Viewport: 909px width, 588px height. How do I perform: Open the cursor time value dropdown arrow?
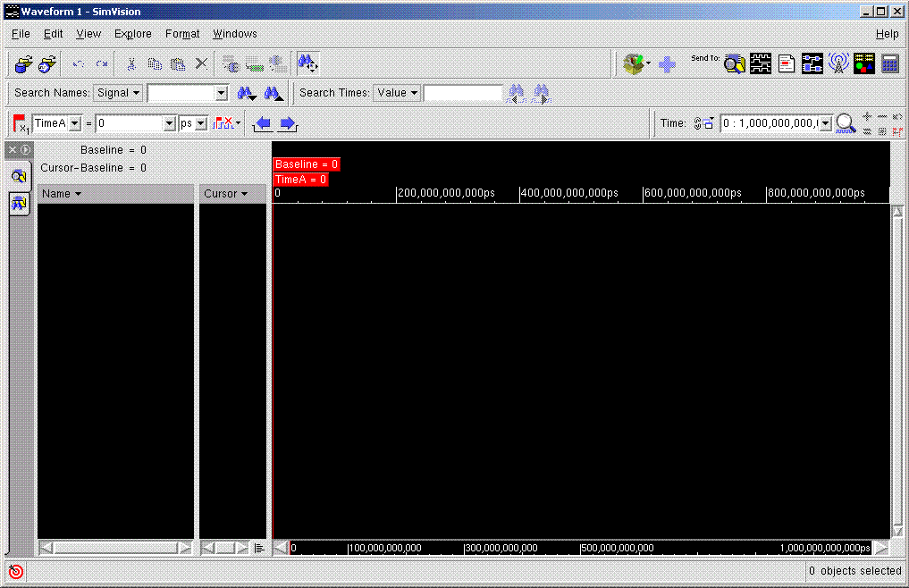pyautogui.click(x=169, y=123)
